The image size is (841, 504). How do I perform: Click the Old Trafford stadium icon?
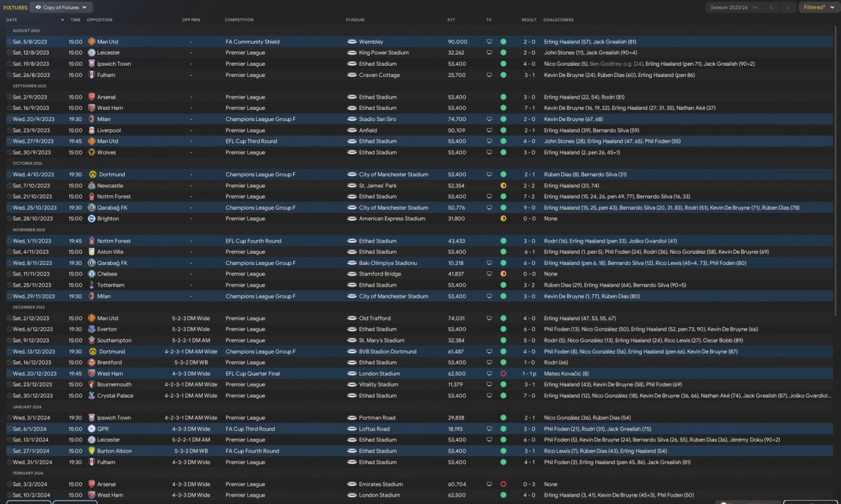tap(352, 318)
